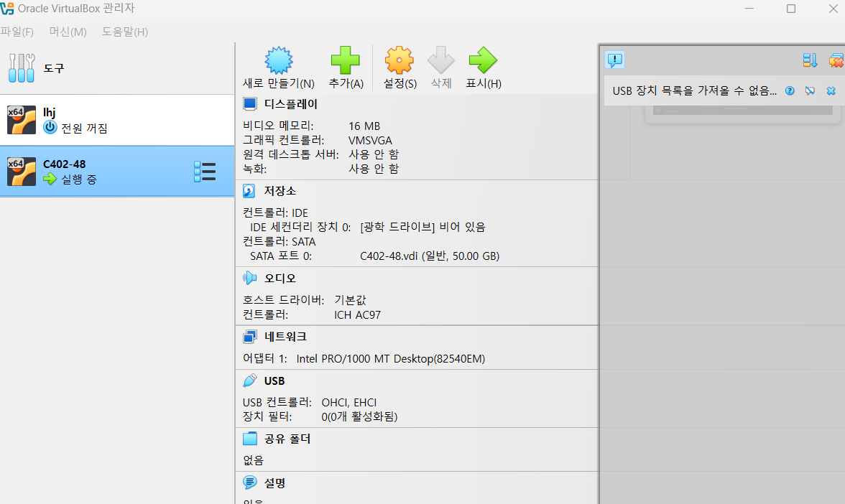Click the audio speaker icon

(x=249, y=278)
